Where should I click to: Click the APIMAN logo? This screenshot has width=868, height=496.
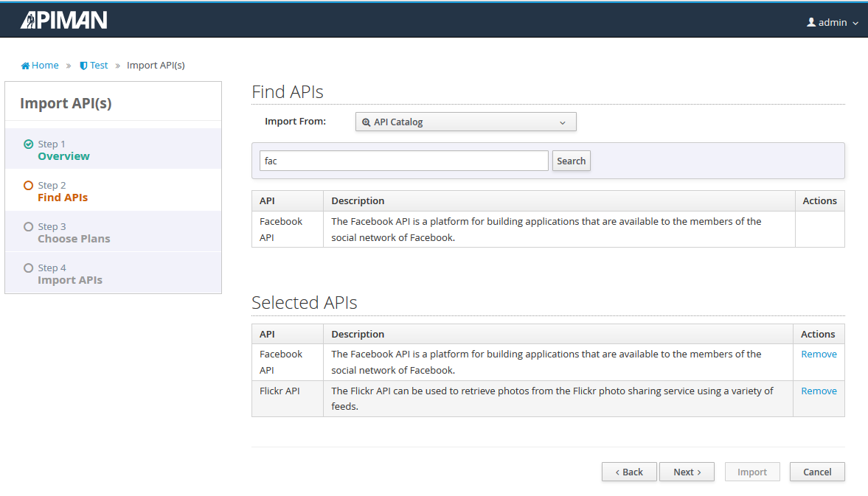63,21
